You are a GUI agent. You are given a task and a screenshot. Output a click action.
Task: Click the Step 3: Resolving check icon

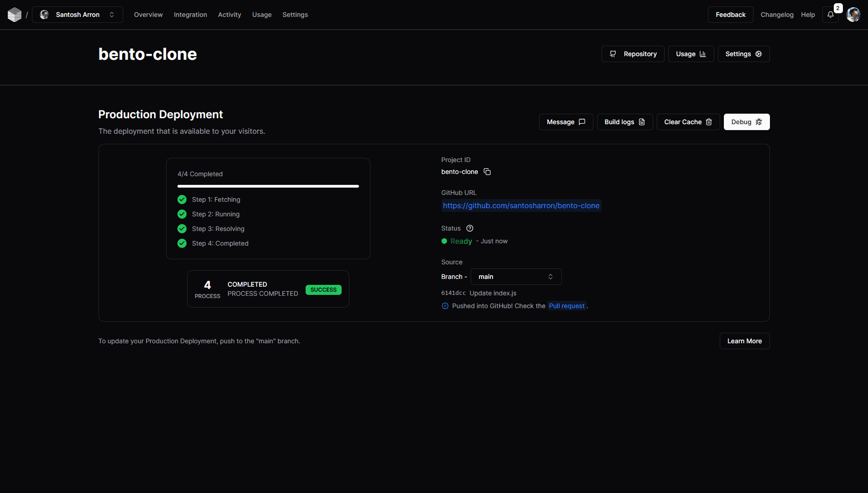[x=182, y=229]
